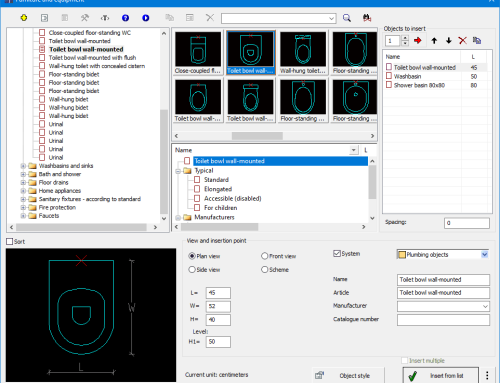This screenshot has width=500, height=383.
Task: Click the binoculars find icon
Action: tap(367, 18)
